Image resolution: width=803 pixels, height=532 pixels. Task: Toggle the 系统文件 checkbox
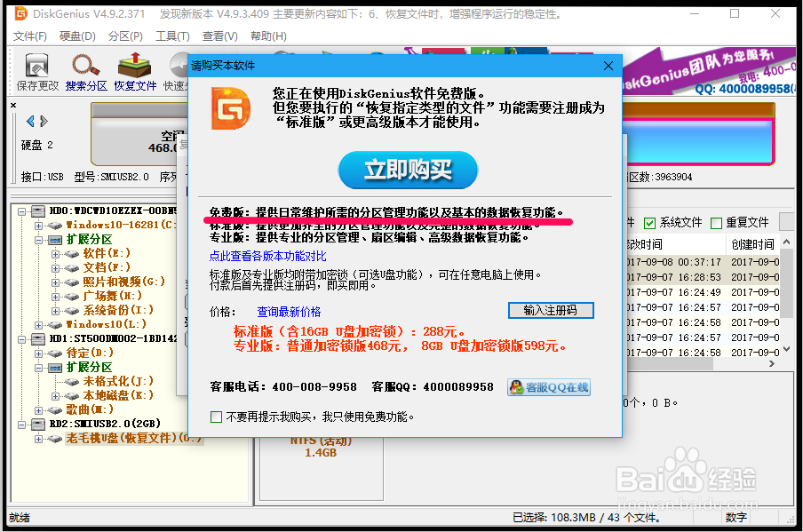(650, 223)
